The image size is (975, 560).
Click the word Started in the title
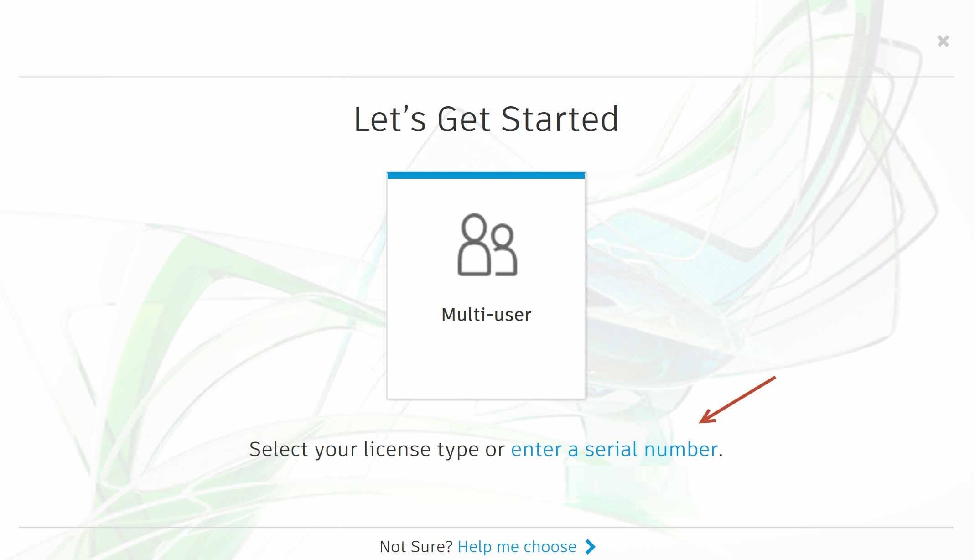point(560,119)
